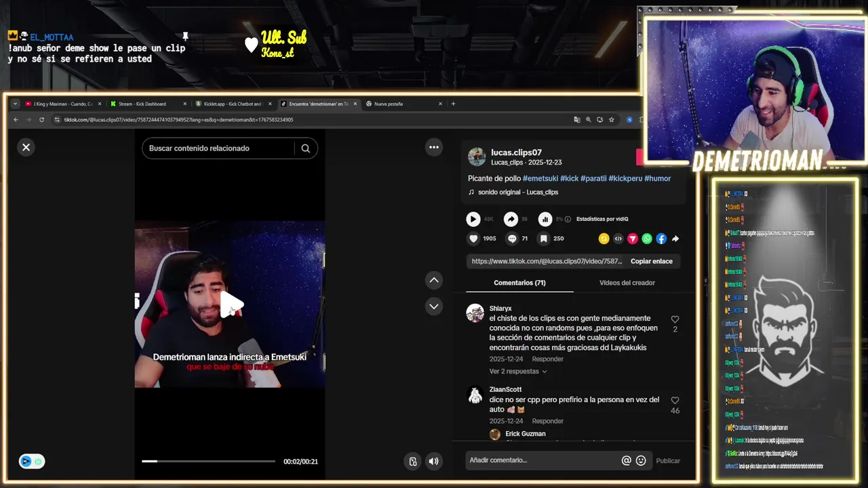Click the search magnifier in related content box

click(x=306, y=148)
